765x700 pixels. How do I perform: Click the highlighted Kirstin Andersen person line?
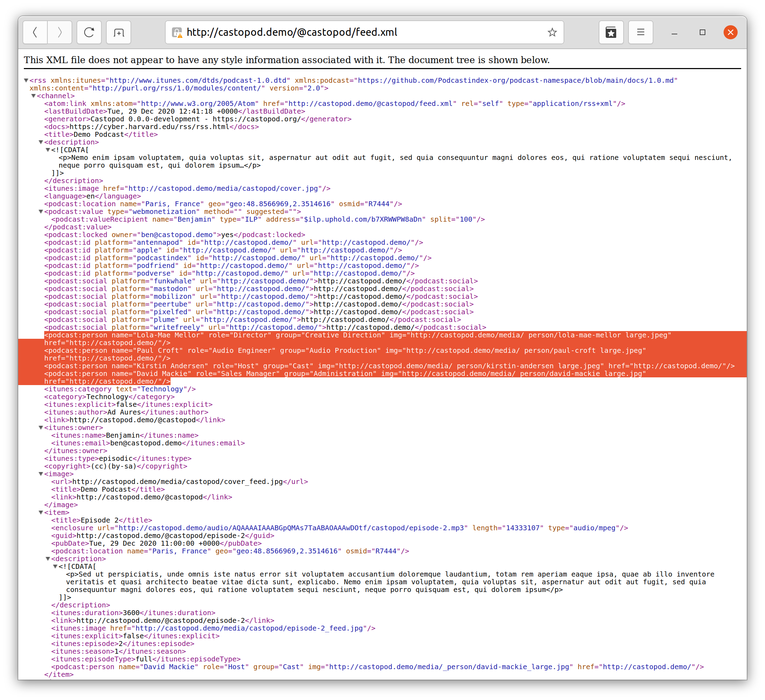pos(389,366)
